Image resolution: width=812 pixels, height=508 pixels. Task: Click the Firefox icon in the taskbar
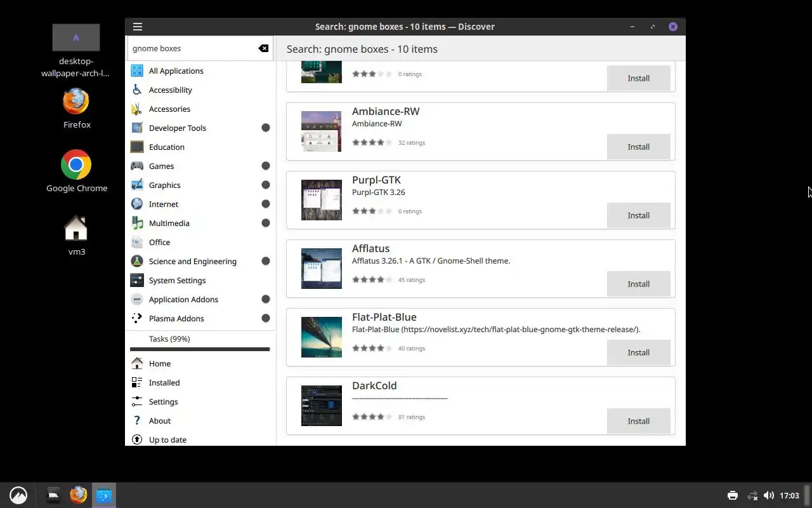coord(78,495)
